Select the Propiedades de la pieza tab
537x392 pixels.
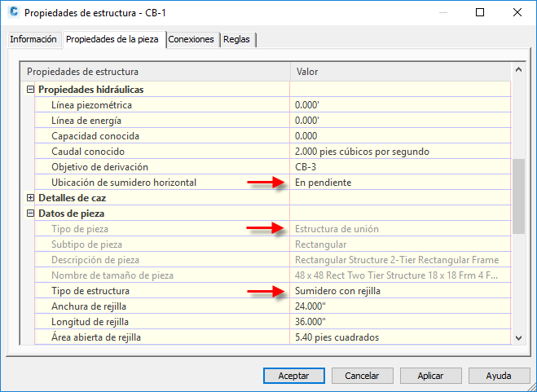[x=112, y=39]
